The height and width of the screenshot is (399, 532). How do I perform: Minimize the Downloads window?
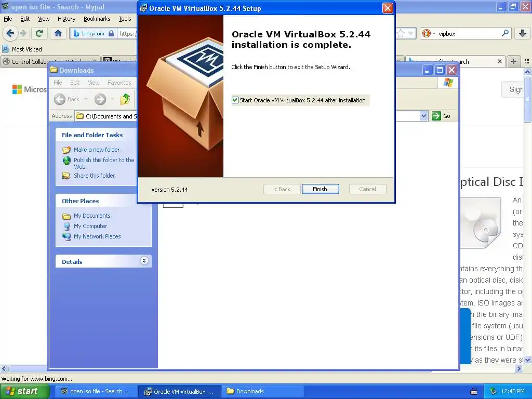tap(427, 70)
